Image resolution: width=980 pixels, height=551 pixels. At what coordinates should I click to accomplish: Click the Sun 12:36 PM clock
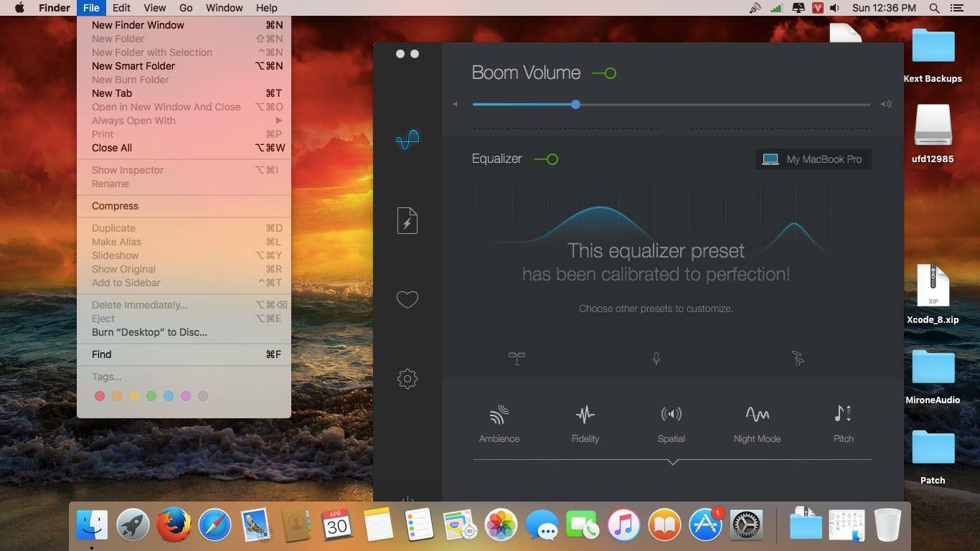[x=884, y=8]
